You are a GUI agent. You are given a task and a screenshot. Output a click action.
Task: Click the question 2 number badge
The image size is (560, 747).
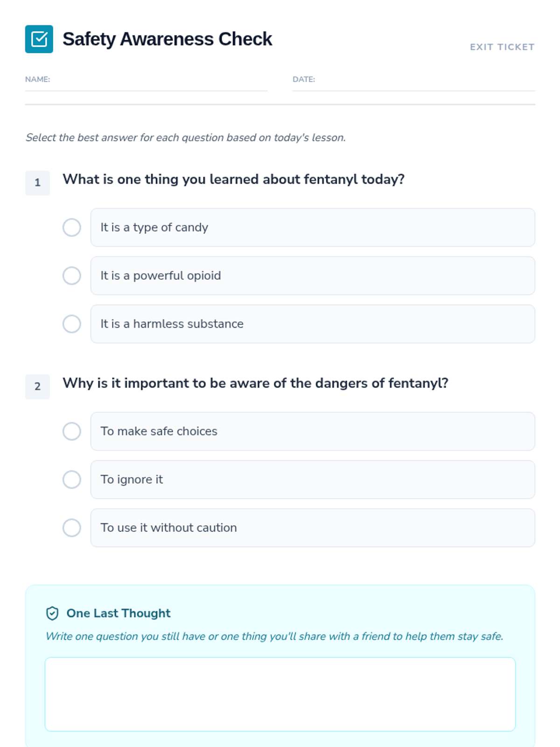37,387
